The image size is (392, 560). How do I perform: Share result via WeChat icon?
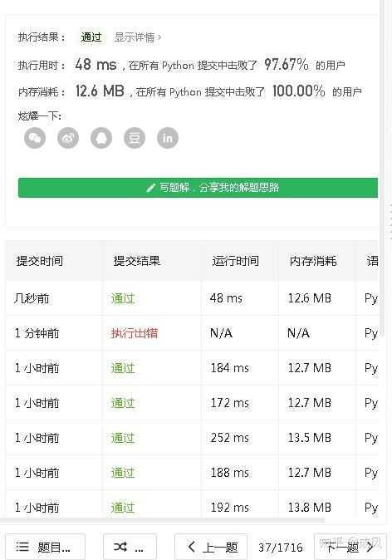pyautogui.click(x=35, y=138)
